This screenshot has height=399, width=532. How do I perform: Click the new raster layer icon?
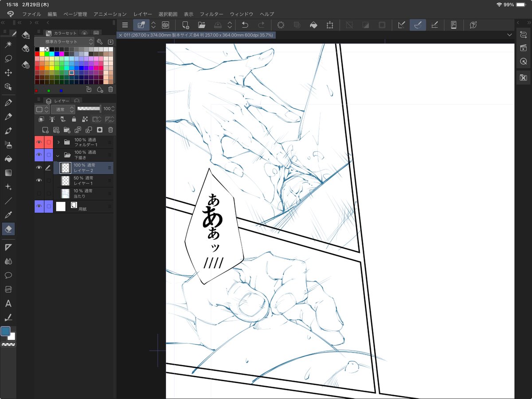coord(45,130)
